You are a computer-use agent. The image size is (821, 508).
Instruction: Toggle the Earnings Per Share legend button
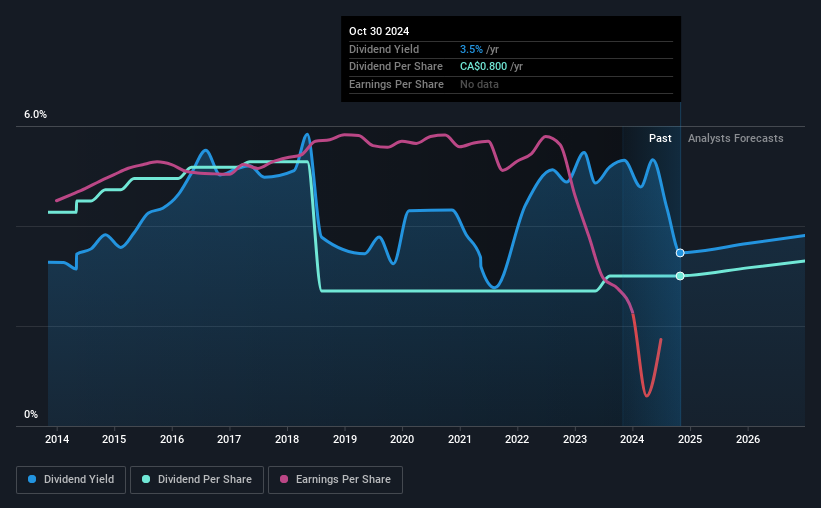335,480
